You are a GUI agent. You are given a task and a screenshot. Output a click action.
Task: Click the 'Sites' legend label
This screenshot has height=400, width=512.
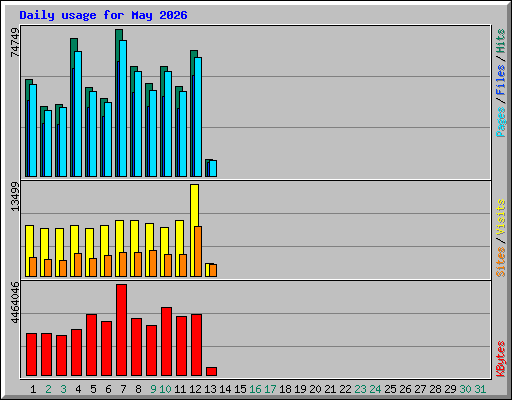[x=501, y=262]
